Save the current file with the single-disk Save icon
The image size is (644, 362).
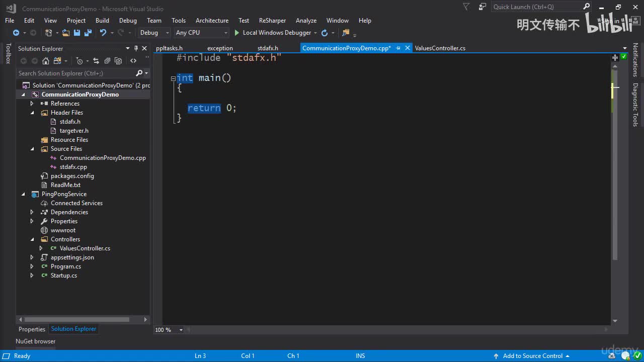[77, 33]
